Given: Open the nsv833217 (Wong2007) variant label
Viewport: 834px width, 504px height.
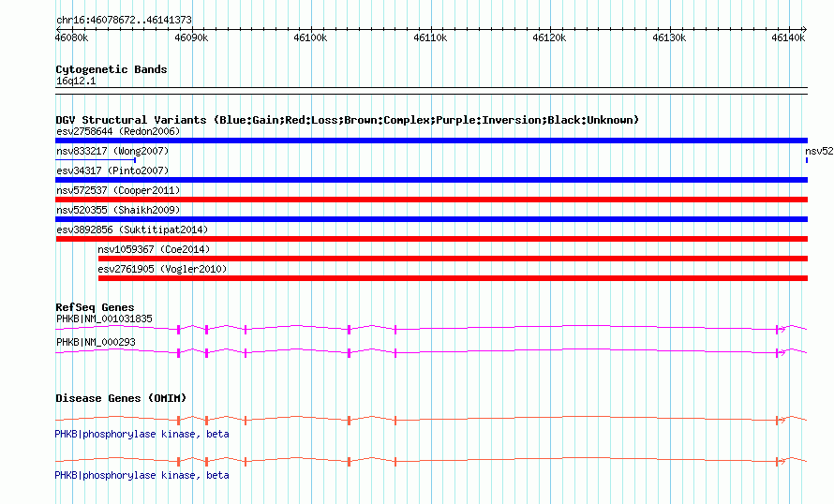Looking at the screenshot, I should (x=112, y=151).
